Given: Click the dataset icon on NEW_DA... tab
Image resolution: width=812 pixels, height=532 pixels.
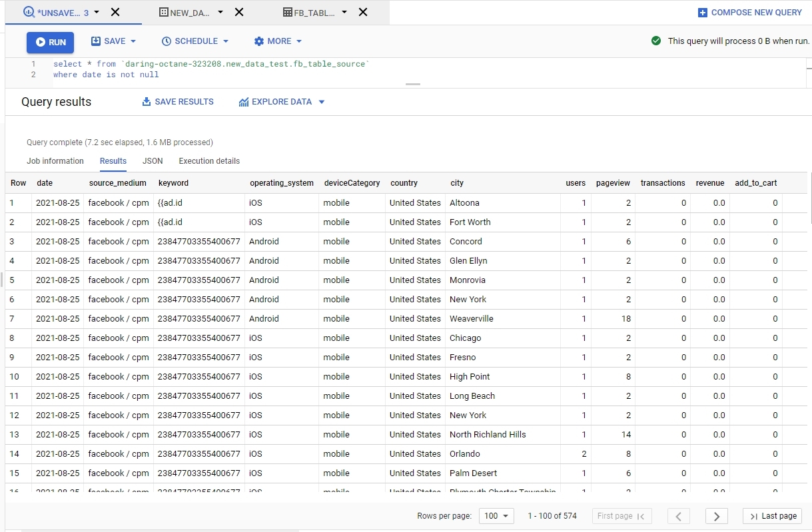Looking at the screenshot, I should tap(164, 12).
